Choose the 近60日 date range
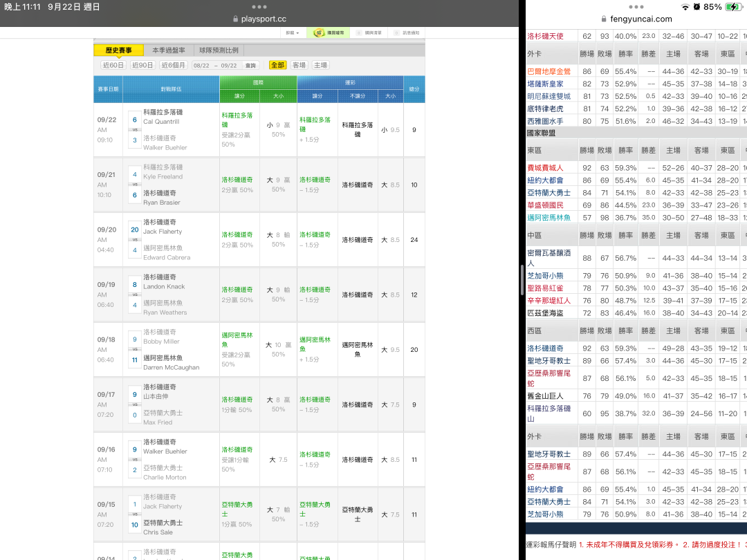This screenshot has height=560, width=747. (113, 65)
